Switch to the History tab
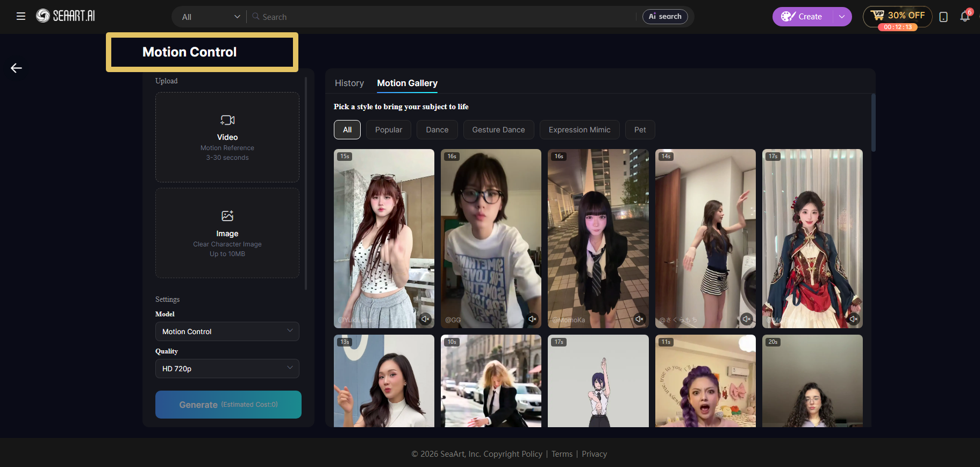The image size is (980, 467). (x=349, y=83)
